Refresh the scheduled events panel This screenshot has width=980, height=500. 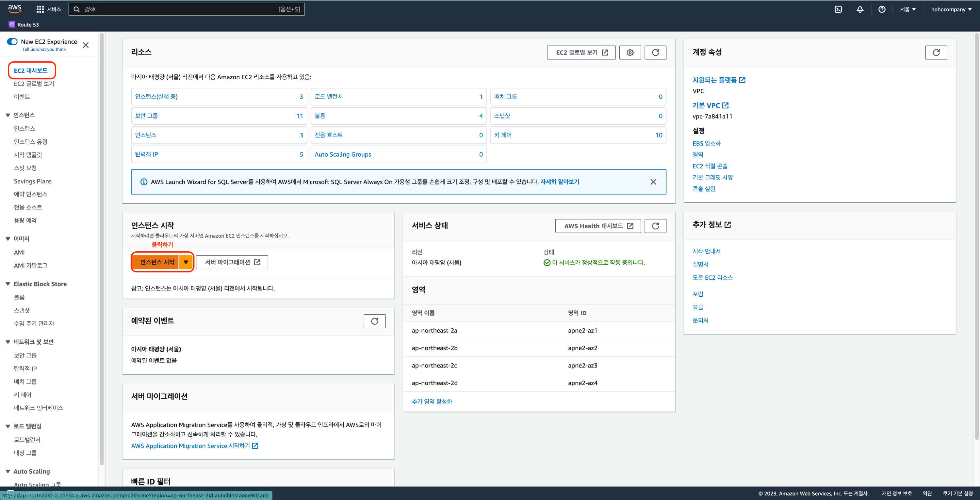click(x=374, y=321)
